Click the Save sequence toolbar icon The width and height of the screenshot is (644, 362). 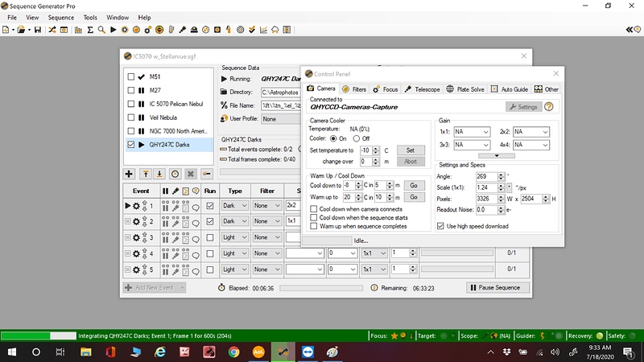(38, 30)
